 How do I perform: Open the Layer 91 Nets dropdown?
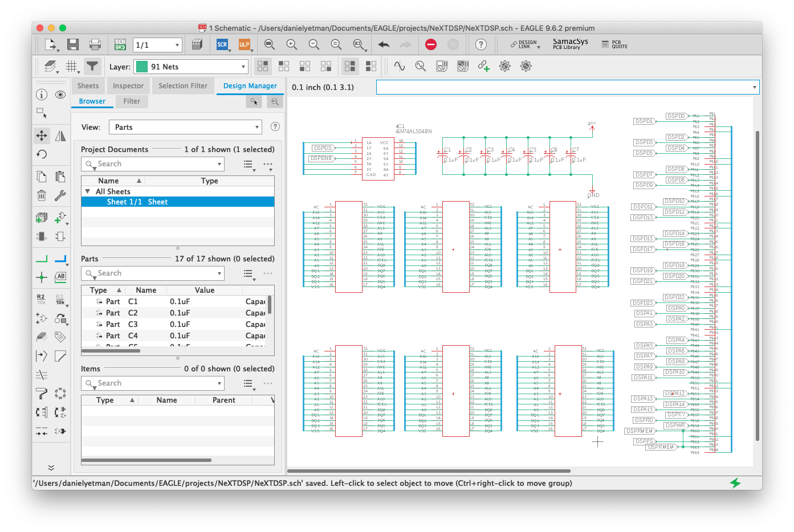(x=191, y=67)
